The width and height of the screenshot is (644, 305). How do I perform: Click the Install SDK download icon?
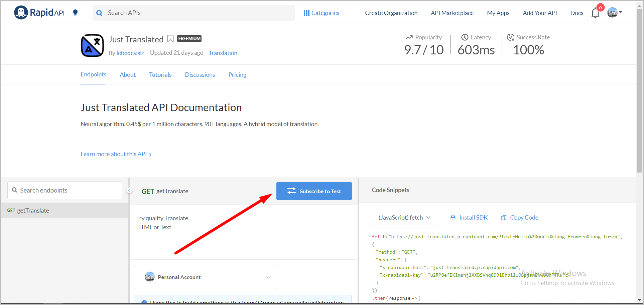click(x=453, y=217)
